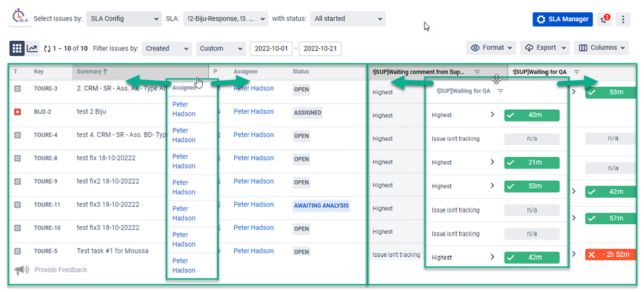This screenshot has width=644, height=292.
Task: Click the refresh issues icon
Action: [x=47, y=48]
